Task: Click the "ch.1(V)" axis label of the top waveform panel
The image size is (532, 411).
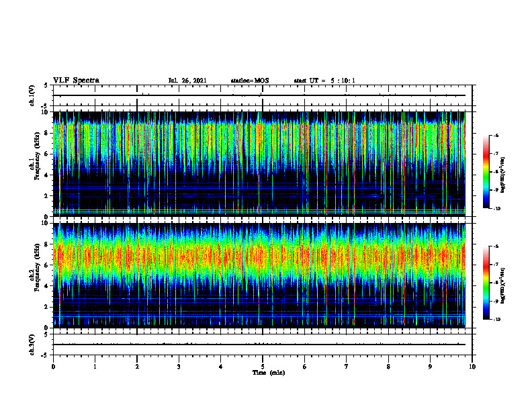Action: (32, 95)
